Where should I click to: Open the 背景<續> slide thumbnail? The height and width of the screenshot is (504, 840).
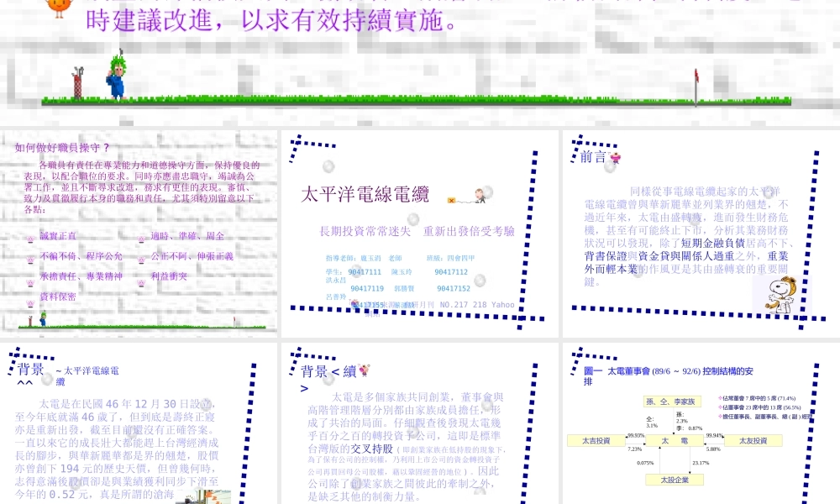[x=419, y=423]
